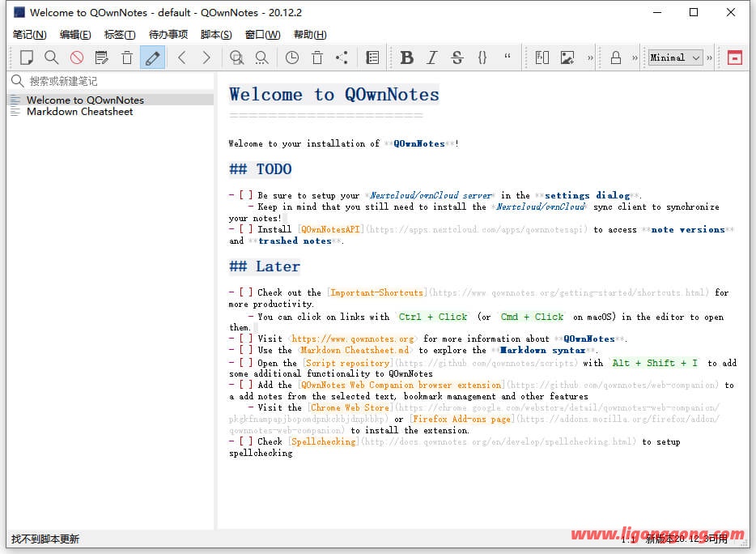This screenshot has width=756, height=554.
Task: Click the split columns toolbar icon
Action: click(542, 58)
